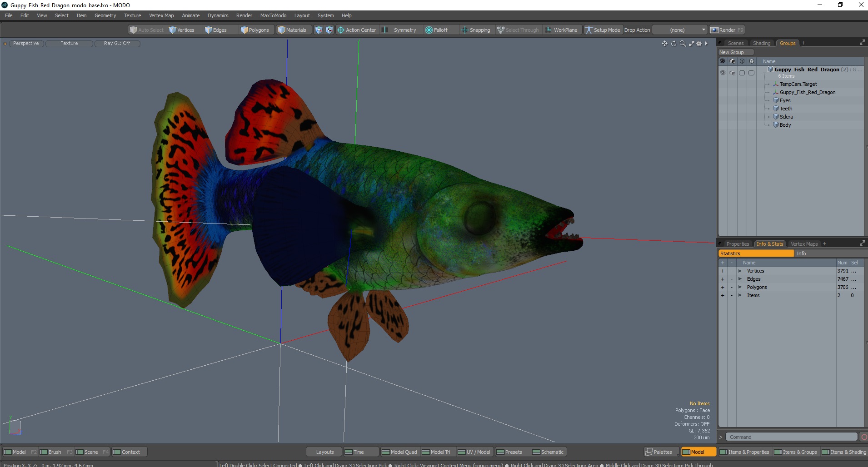Image resolution: width=868 pixels, height=467 pixels.
Task: Open the File menu
Action: click(9, 15)
